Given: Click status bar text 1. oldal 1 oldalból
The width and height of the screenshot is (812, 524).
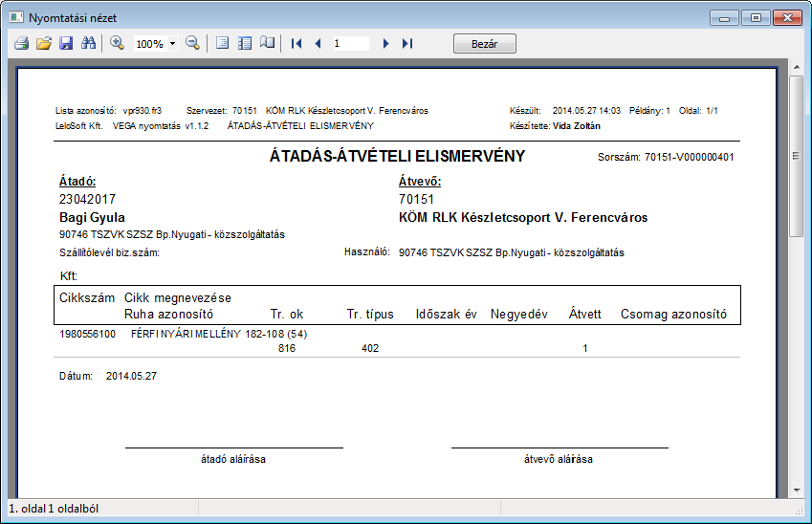Looking at the screenshot, I should click(54, 509).
